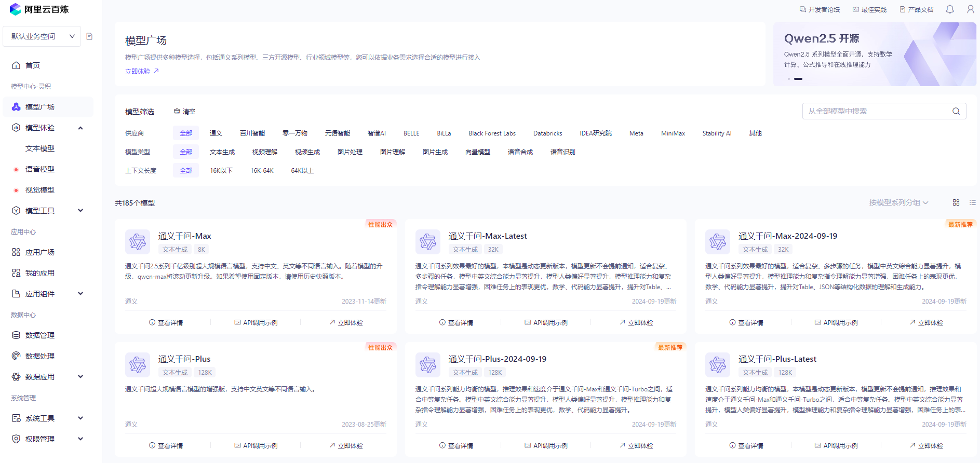
Task: Filter context length 64K以上
Action: [x=302, y=171]
